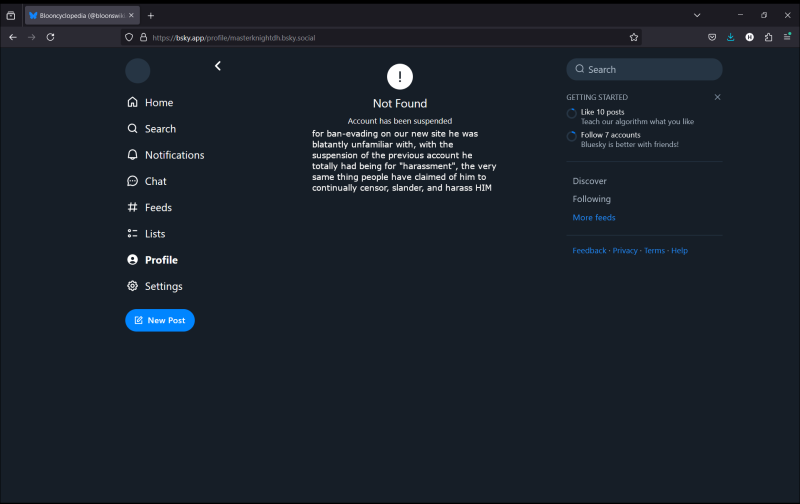This screenshot has height=504, width=800.
Task: Open the Terms link
Action: click(x=654, y=250)
